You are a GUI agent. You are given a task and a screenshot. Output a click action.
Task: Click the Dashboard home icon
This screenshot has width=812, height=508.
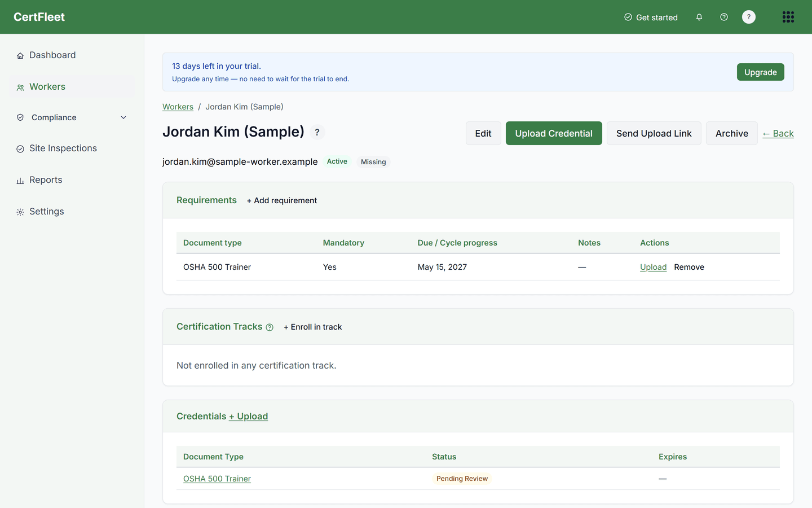[20, 55]
